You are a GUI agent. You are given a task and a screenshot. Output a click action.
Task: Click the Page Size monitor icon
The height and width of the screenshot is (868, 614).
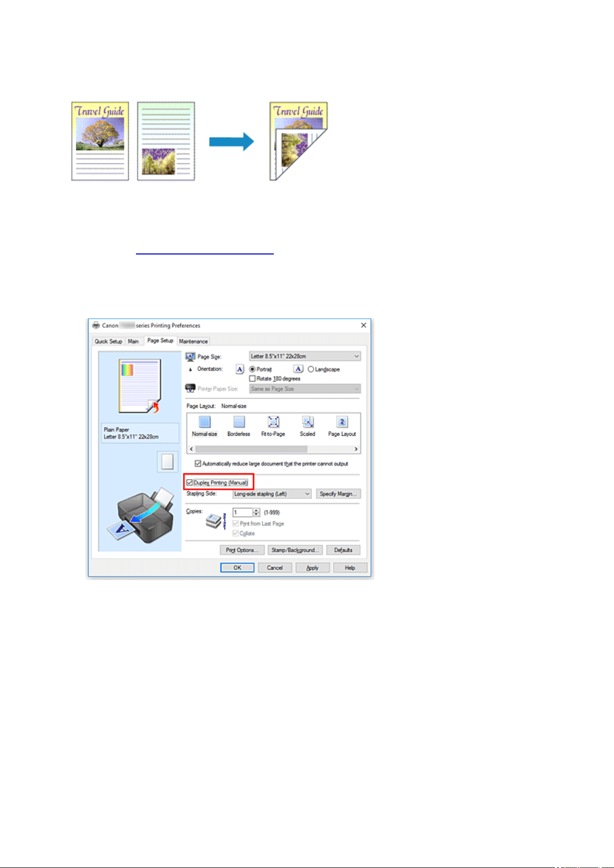point(190,356)
